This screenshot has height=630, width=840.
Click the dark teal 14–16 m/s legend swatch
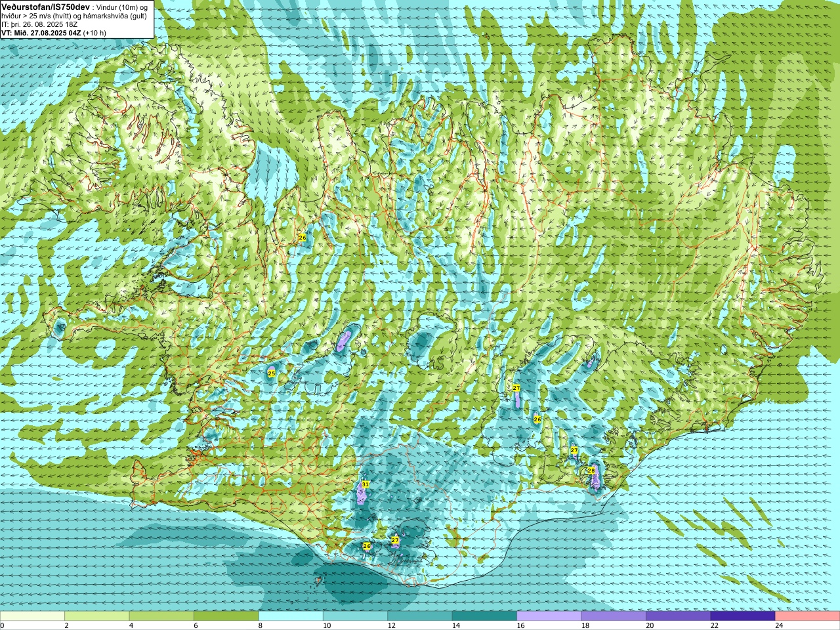[x=484, y=616]
